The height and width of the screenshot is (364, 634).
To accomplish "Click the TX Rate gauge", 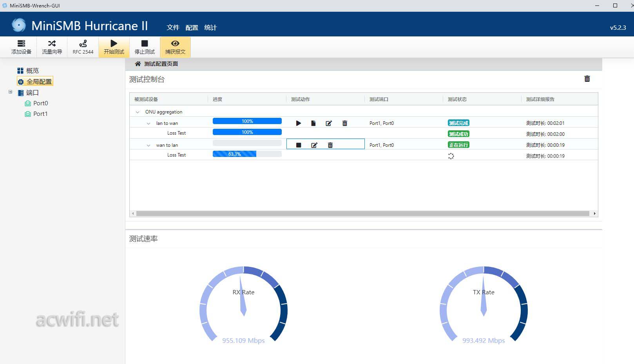I will (484, 305).
